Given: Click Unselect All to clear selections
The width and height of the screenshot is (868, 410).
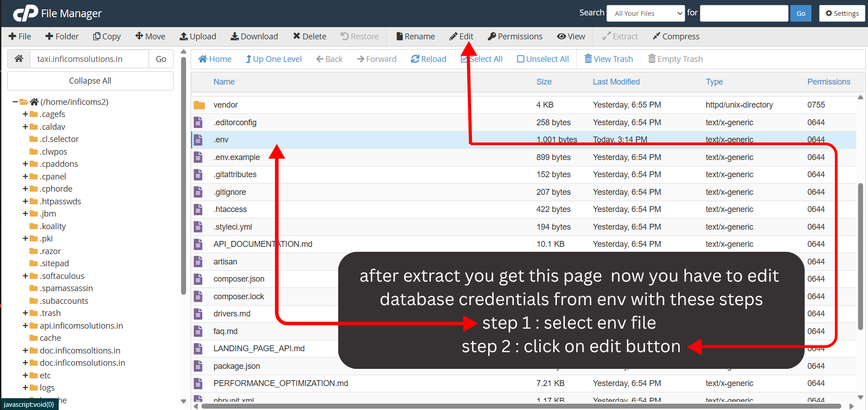Looking at the screenshot, I should click(542, 59).
